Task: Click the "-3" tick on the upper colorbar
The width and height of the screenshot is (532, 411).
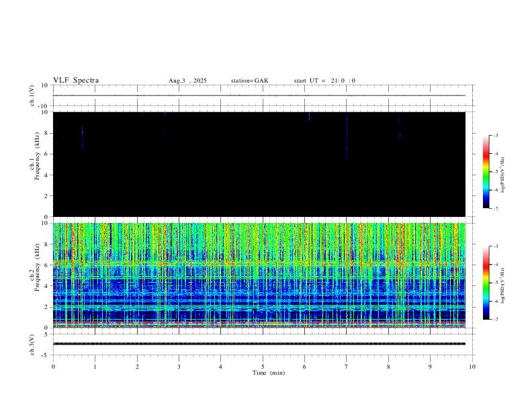Action: coord(495,135)
